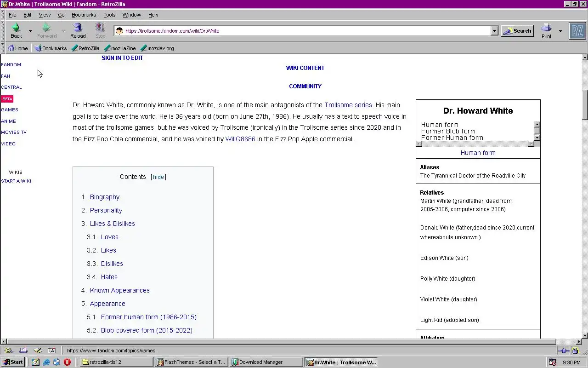588x368 pixels.
Task: Click the infobox horizontal scroll left arrow
Action: 419,144
